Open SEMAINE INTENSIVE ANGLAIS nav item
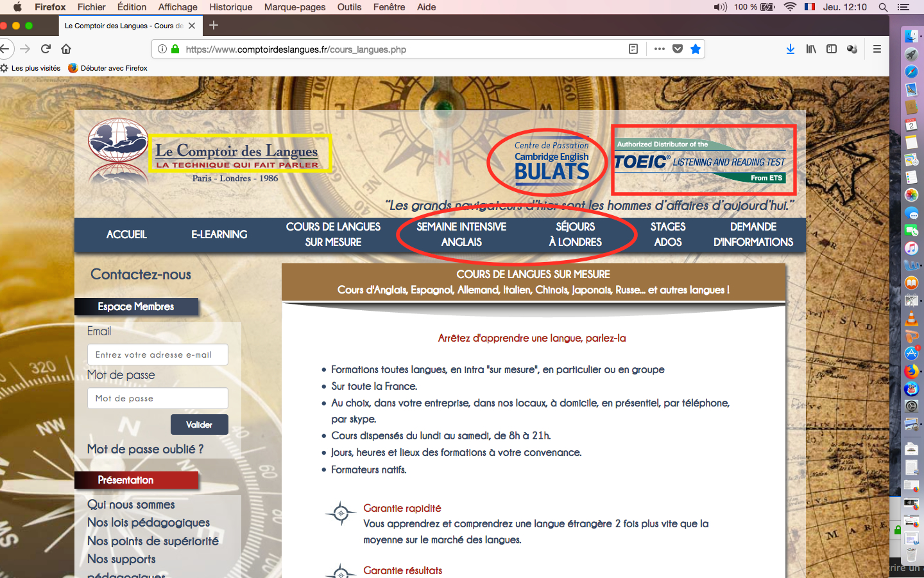This screenshot has width=924, height=578. pyautogui.click(x=461, y=234)
